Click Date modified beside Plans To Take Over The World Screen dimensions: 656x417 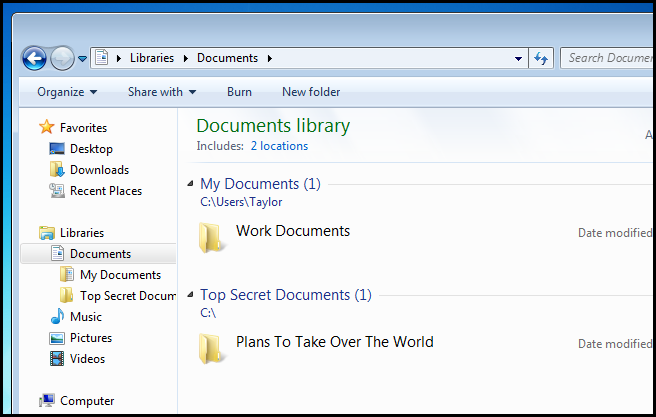(615, 344)
